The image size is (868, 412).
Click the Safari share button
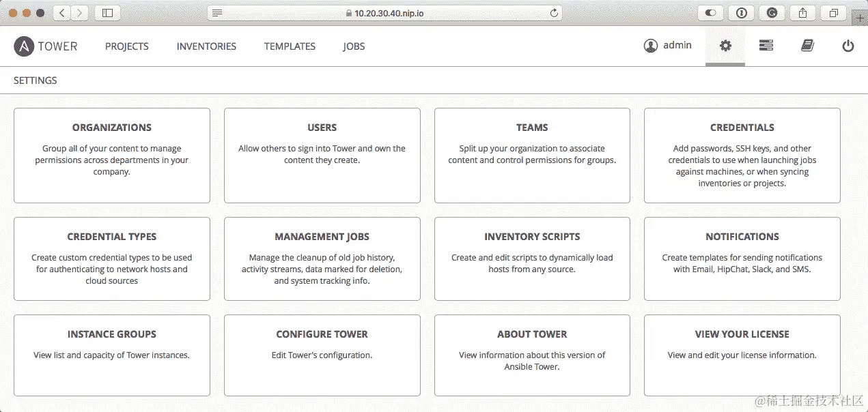(803, 12)
